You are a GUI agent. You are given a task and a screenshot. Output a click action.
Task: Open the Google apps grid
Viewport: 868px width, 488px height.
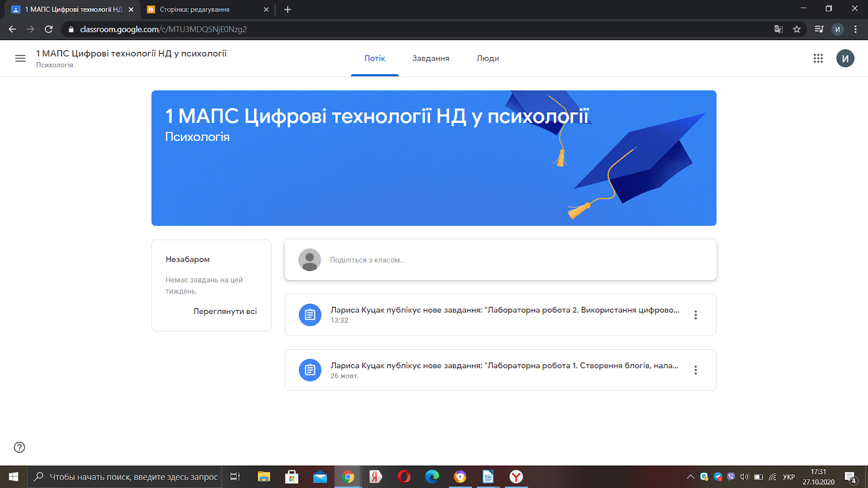[818, 59]
